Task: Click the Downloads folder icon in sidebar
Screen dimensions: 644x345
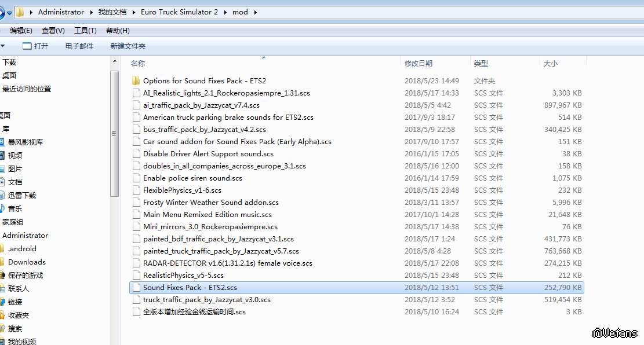Action: [2, 262]
